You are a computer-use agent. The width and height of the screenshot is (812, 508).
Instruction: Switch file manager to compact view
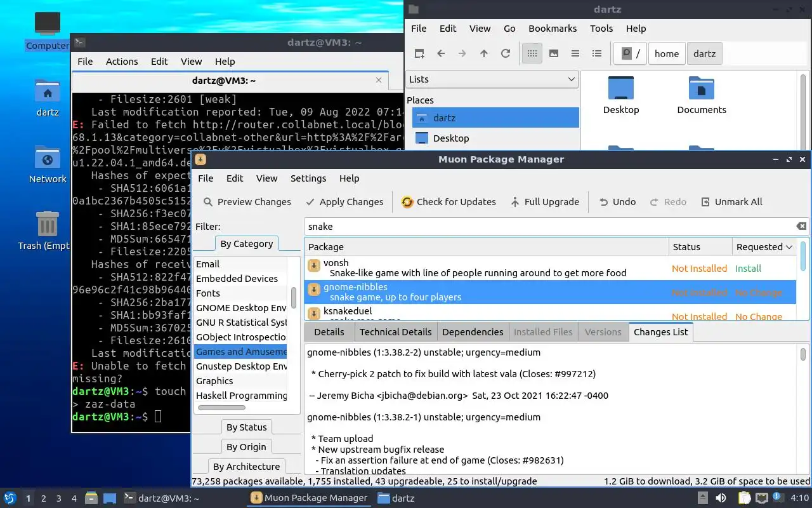pos(575,54)
